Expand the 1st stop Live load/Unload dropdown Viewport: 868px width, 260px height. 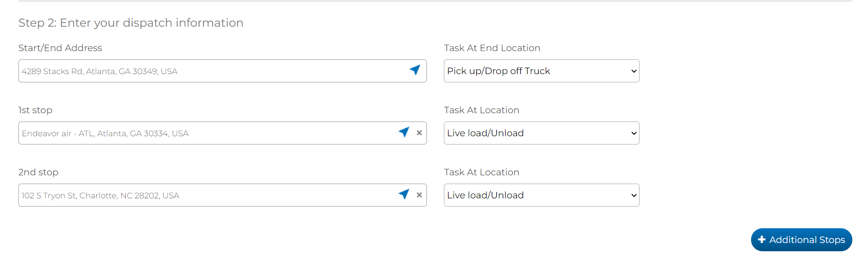click(x=541, y=133)
